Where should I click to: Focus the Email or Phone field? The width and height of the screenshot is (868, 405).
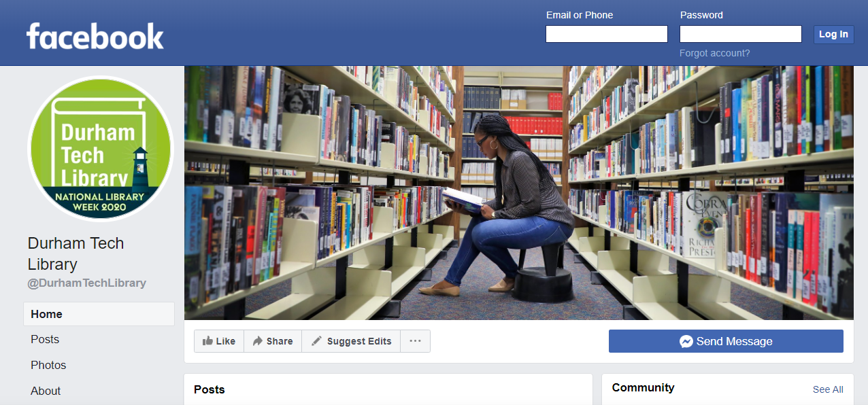607,34
